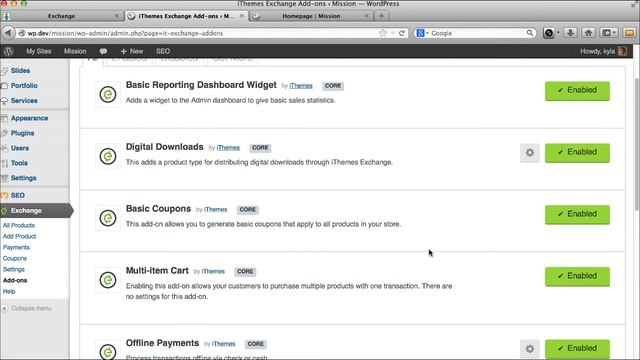Click iThemes link beside Digital Downloads

[228, 148]
